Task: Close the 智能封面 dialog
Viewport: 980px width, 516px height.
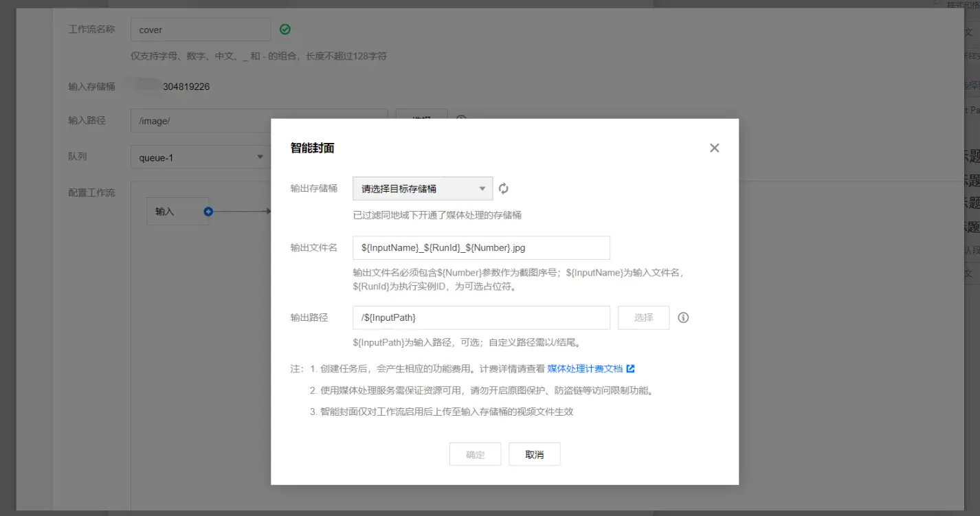Action: click(714, 148)
